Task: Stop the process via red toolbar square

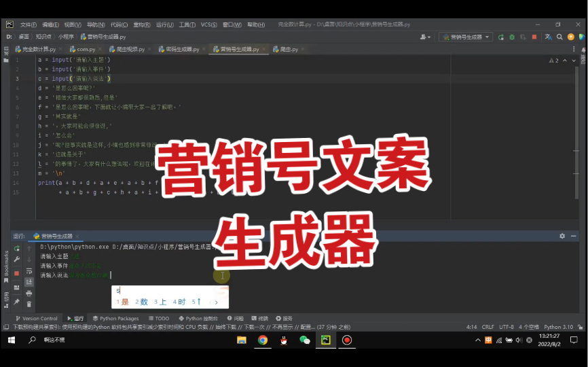Action: click(534, 37)
